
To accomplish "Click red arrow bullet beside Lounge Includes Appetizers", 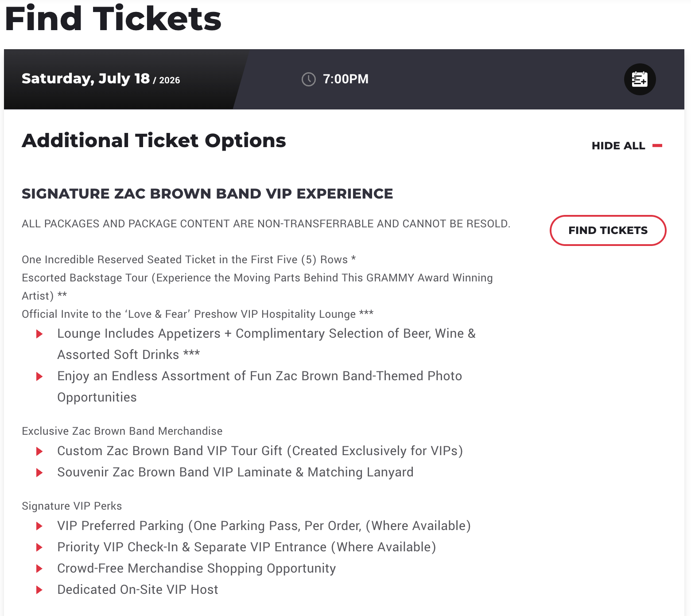I will pos(39,334).
